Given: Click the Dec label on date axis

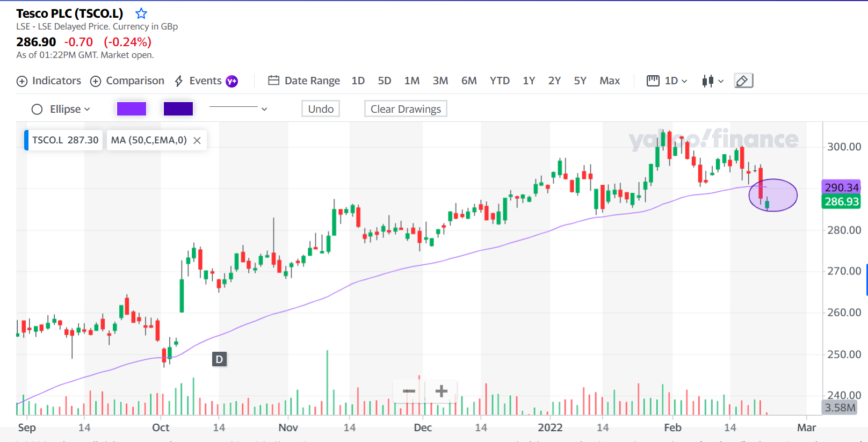Looking at the screenshot, I should point(423,427).
